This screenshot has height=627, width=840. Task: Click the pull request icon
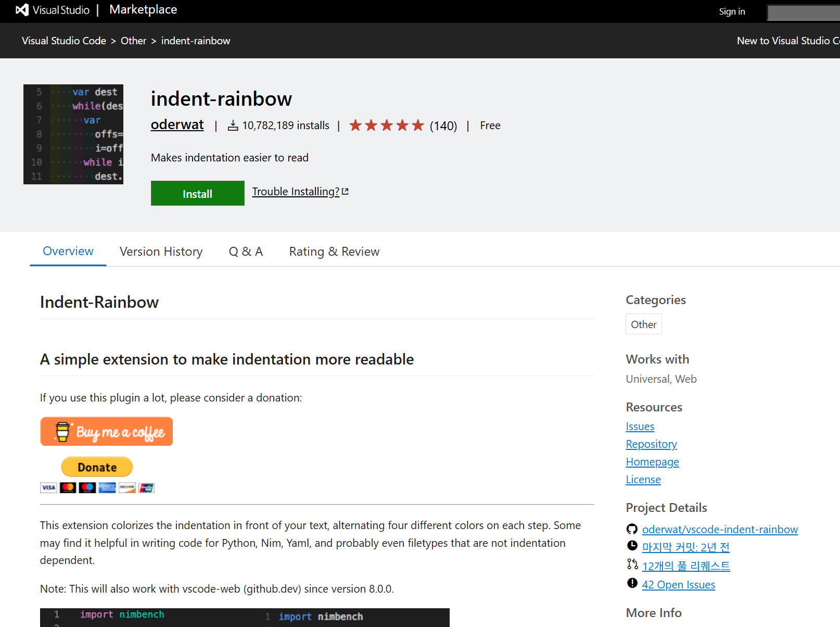pos(632,564)
